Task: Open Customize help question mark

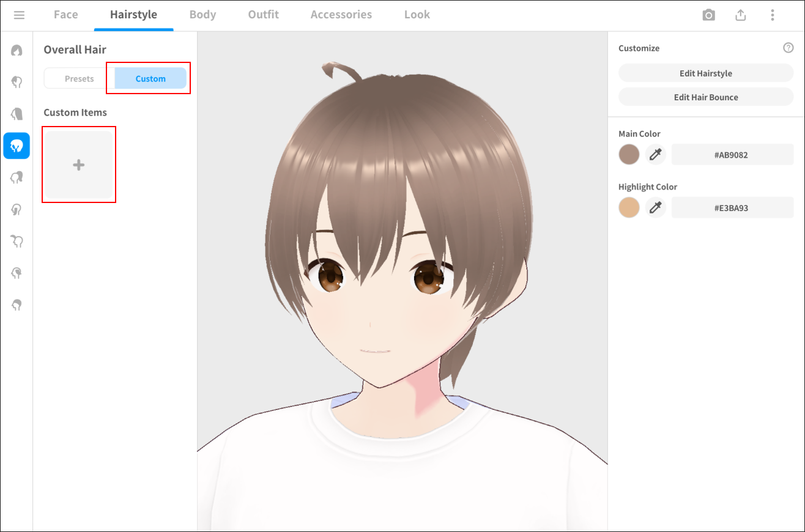Action: coord(788,48)
